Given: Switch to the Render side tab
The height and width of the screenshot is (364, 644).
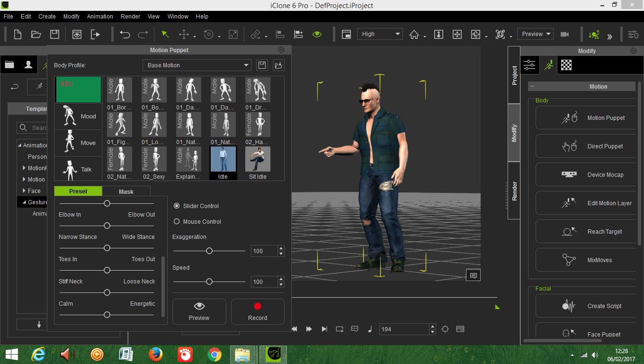Looking at the screenshot, I should 514,191.
